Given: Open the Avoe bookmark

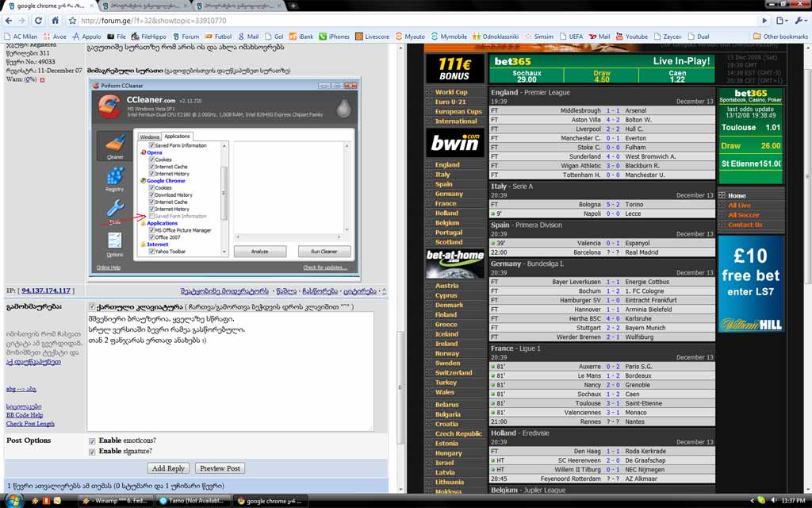Looking at the screenshot, I should click(x=55, y=37).
